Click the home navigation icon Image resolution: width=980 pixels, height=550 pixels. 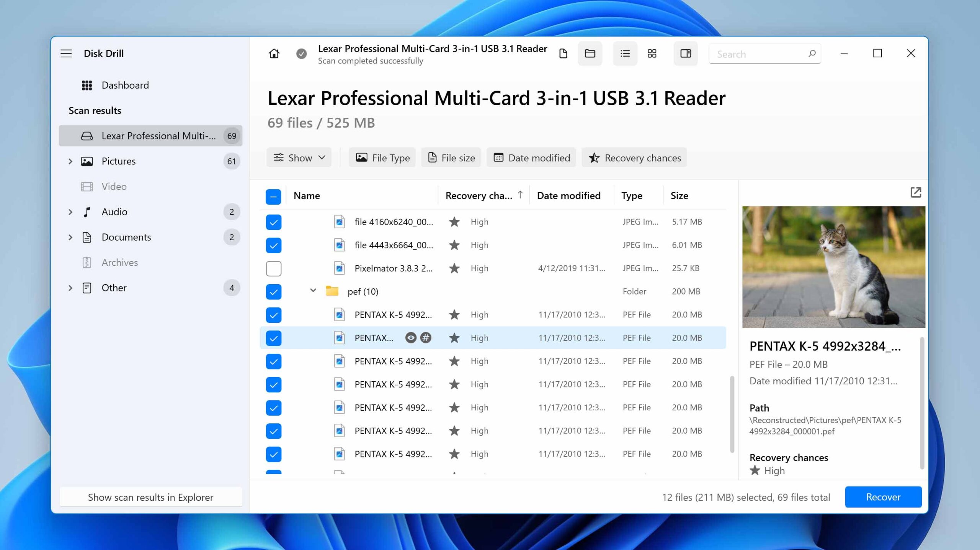pyautogui.click(x=274, y=53)
